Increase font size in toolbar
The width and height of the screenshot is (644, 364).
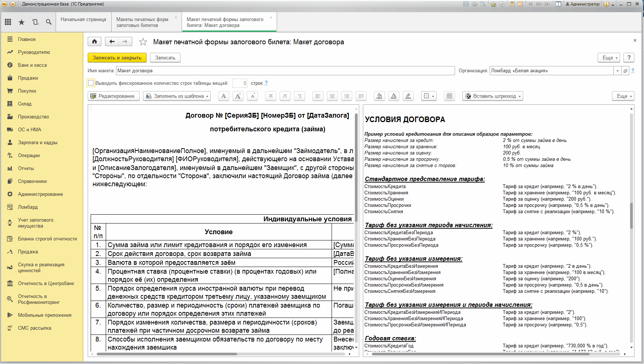(x=238, y=96)
